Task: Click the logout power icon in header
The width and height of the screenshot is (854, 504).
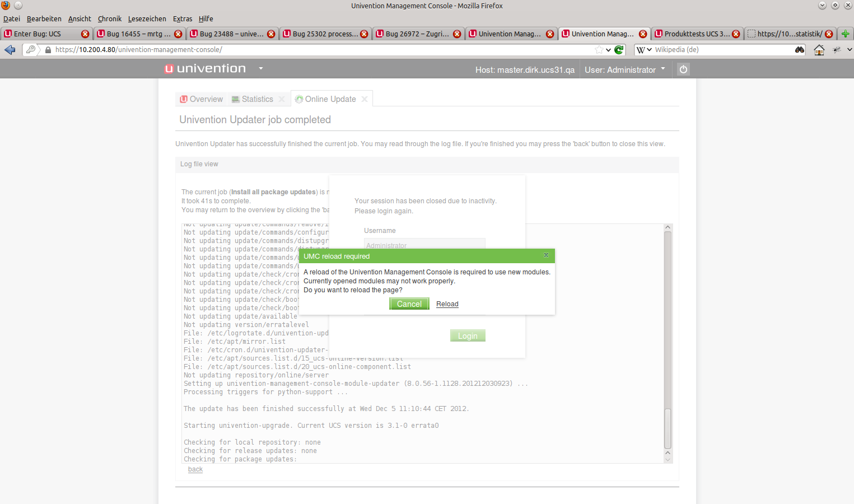Action: (683, 69)
